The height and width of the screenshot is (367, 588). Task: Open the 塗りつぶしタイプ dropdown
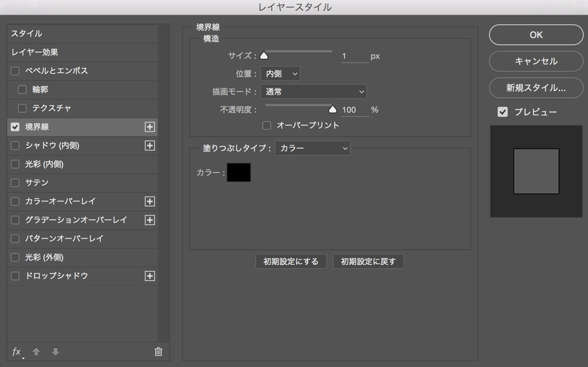[x=313, y=148]
